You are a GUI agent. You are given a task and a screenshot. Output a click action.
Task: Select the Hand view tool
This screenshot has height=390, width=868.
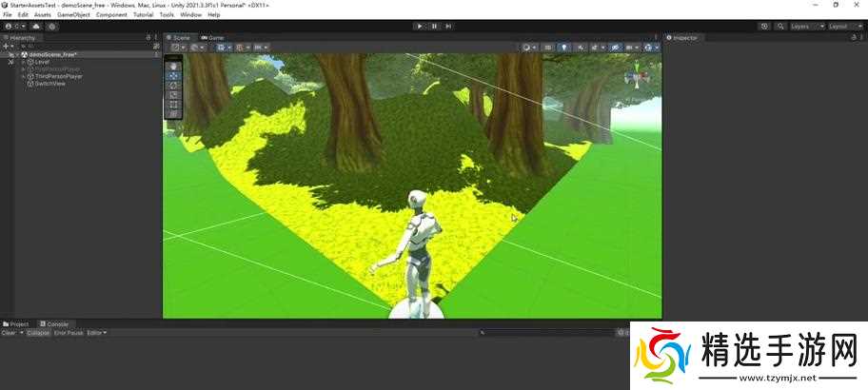click(x=173, y=67)
